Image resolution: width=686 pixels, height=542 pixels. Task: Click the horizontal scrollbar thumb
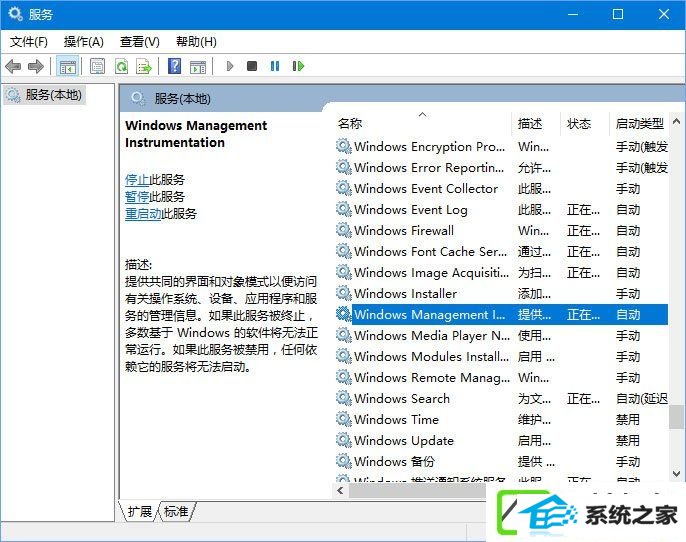[x=418, y=490]
